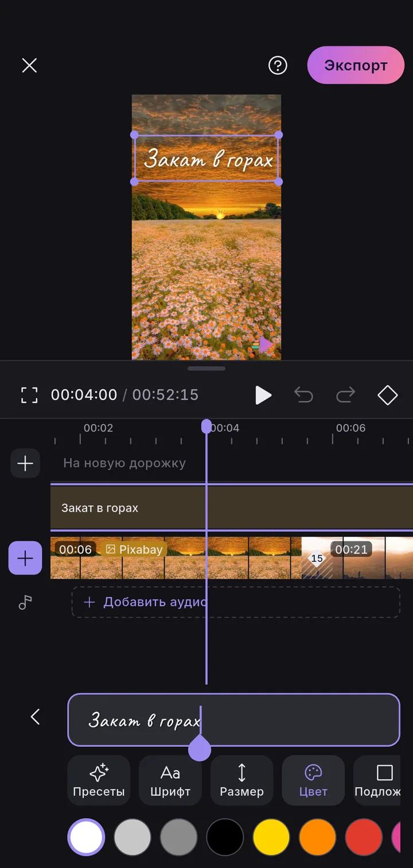Open the Шрифт tab
413x868 pixels.
[170, 780]
